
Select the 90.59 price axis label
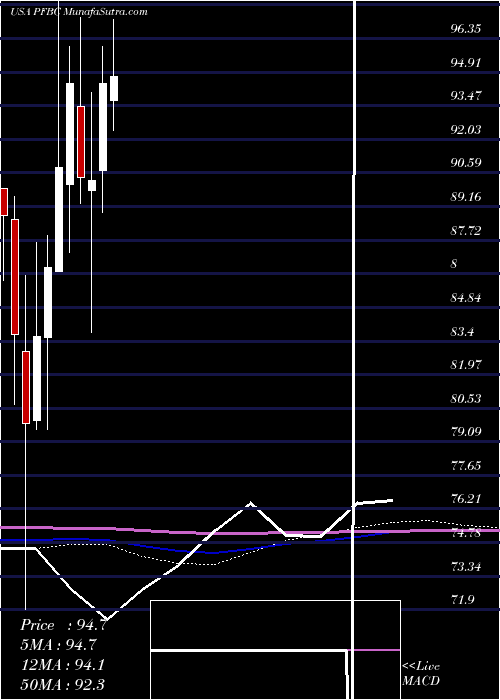point(466,163)
